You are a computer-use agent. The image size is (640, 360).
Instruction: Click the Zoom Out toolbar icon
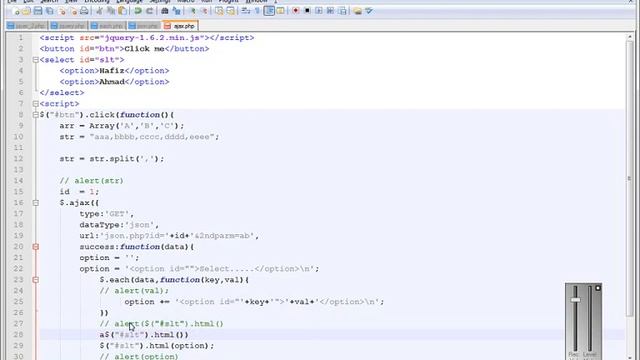tap(204, 11)
